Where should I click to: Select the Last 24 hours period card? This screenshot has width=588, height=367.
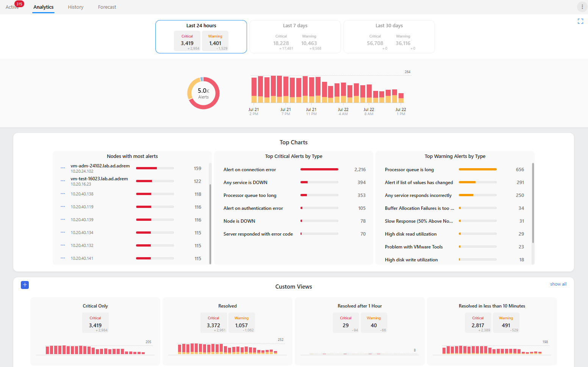click(x=201, y=37)
